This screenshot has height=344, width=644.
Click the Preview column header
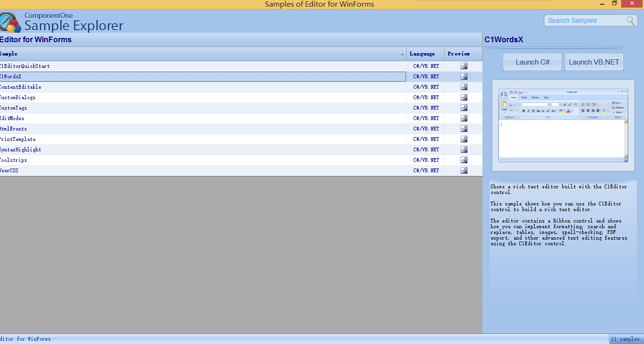pyautogui.click(x=463, y=54)
